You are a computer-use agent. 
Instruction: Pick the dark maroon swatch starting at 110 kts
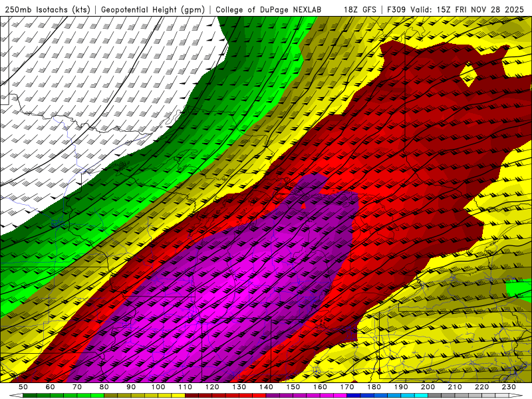192,396
